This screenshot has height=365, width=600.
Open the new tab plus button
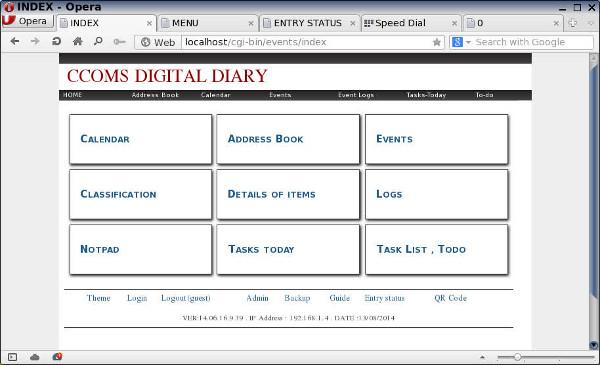(x=573, y=23)
